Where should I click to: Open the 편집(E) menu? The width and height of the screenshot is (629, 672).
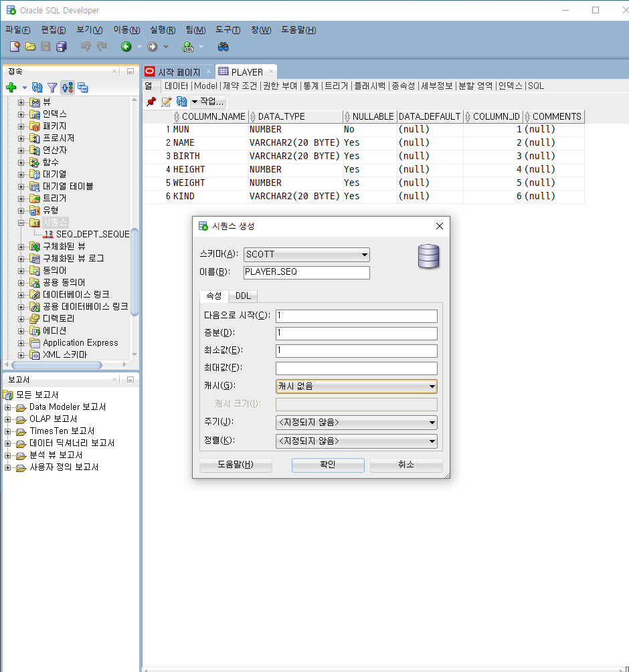pos(53,30)
